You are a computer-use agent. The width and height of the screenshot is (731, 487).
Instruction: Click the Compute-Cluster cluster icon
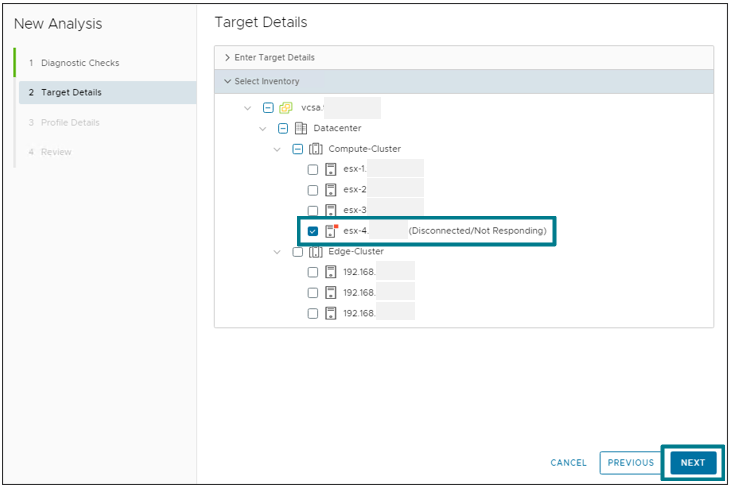click(x=315, y=149)
